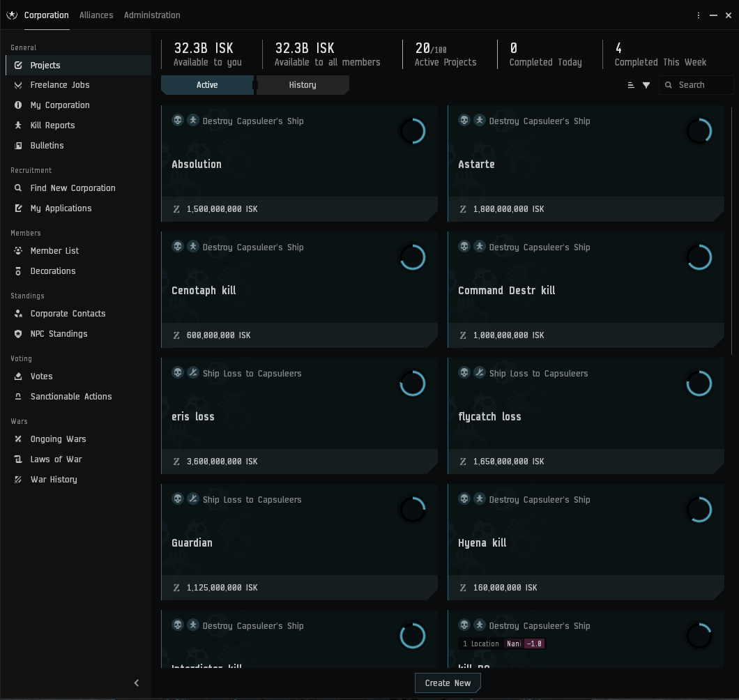Screen dimensions: 739x700
Task: Click the Hyena kill progress ring
Action: 699,510
